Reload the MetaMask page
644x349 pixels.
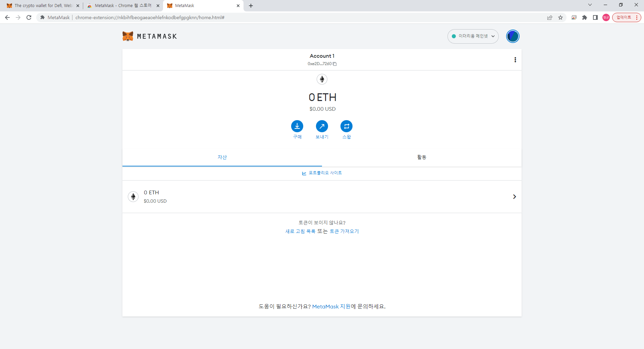[29, 17]
